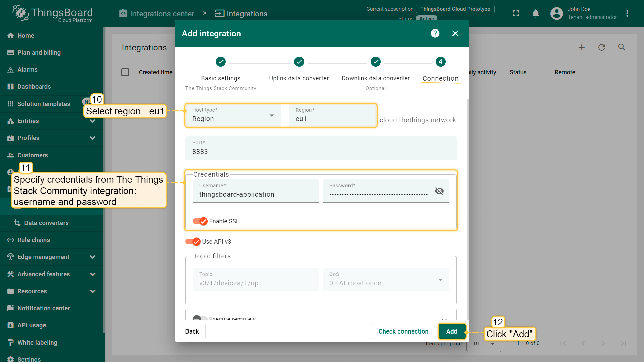Click the Check connection button
This screenshot has width=644, height=362.
point(404,331)
